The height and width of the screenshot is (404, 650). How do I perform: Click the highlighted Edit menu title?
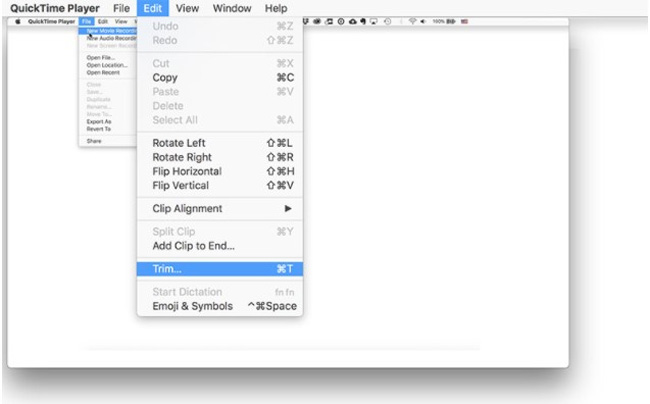coord(153,8)
